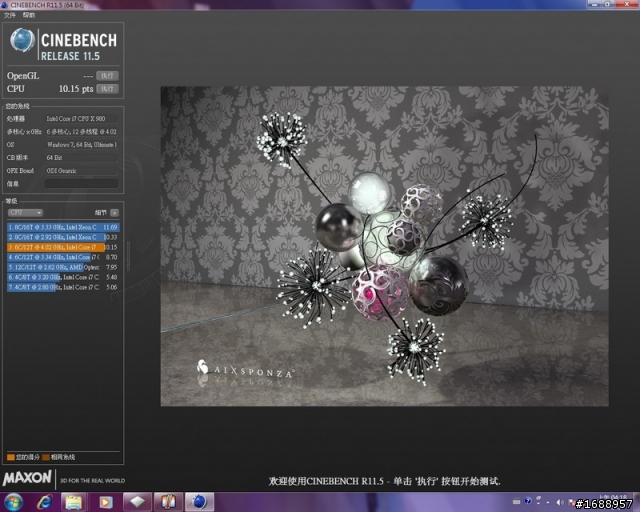Click the brown 相同系统 legend swatch
The image size is (640, 512).
46,457
